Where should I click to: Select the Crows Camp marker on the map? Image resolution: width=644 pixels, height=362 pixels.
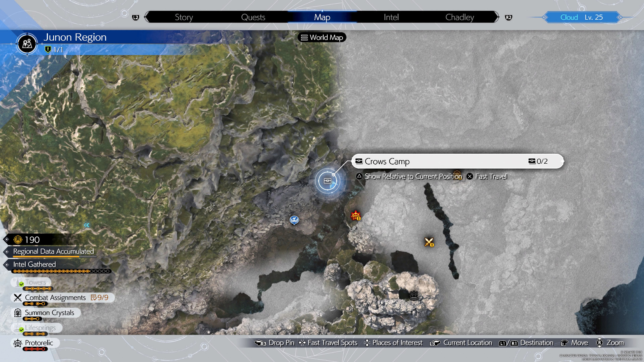327,181
